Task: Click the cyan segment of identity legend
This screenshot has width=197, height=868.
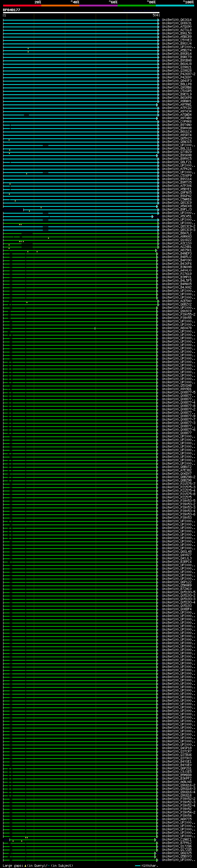Action: 175,6
